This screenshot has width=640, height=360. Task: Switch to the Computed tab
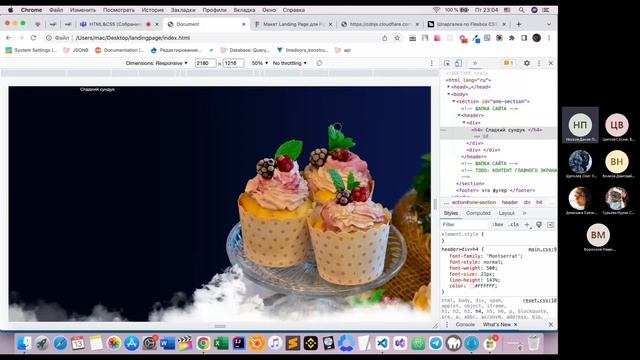[x=478, y=213]
